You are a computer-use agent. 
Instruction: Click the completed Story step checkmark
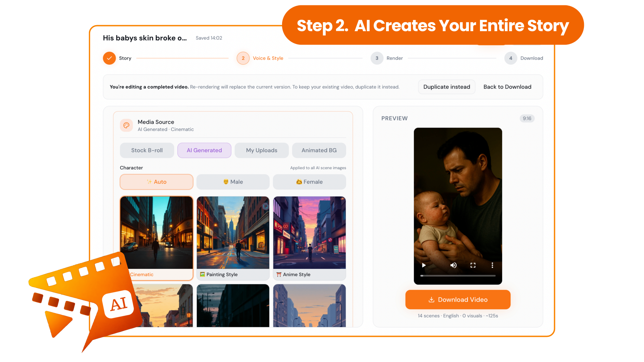click(x=109, y=58)
